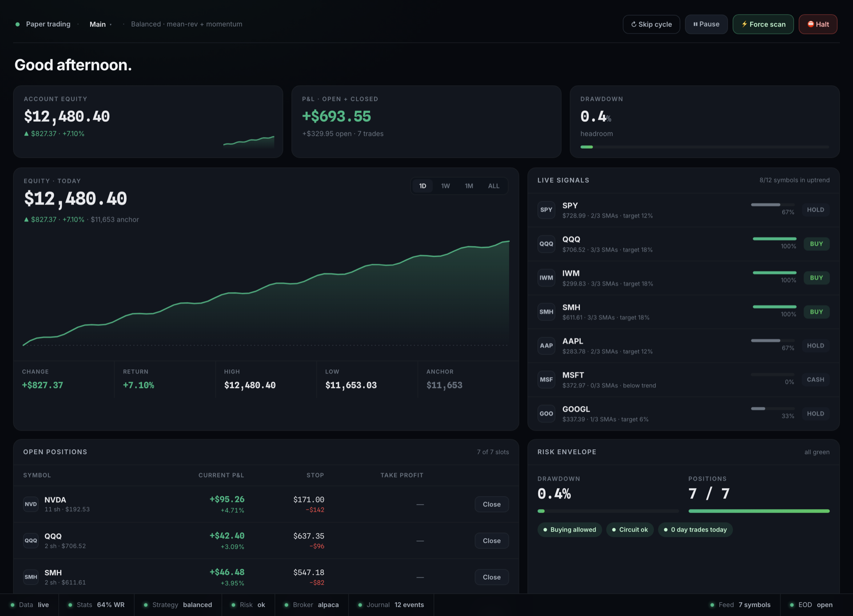Click the all green risk label

[817, 452]
